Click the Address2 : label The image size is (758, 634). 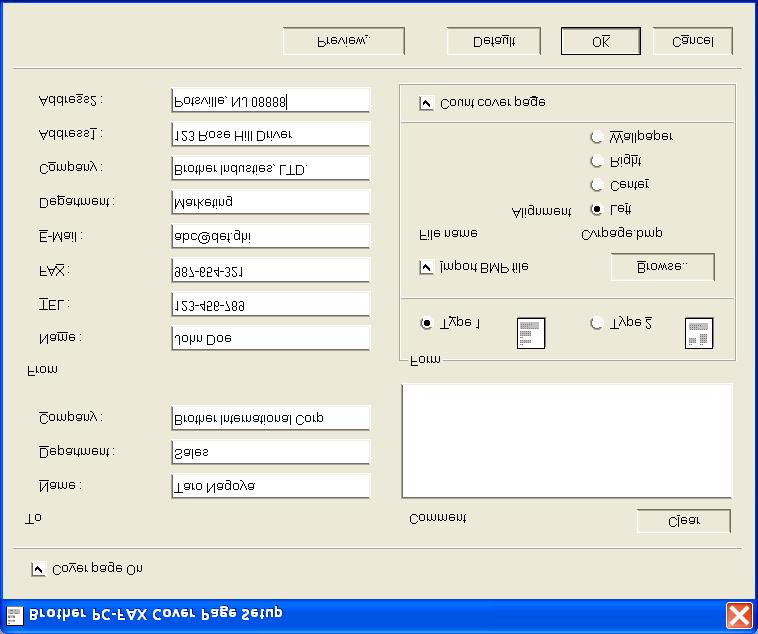(71, 100)
